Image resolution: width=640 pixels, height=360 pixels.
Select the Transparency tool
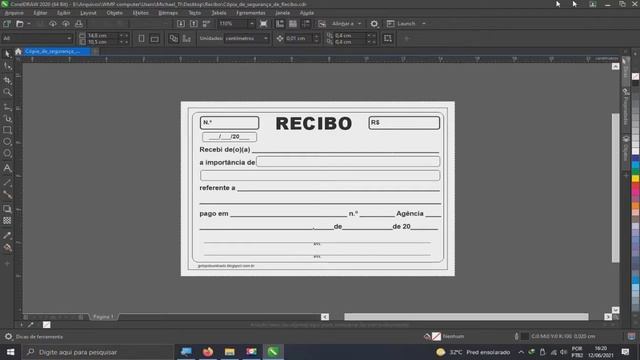7,221
